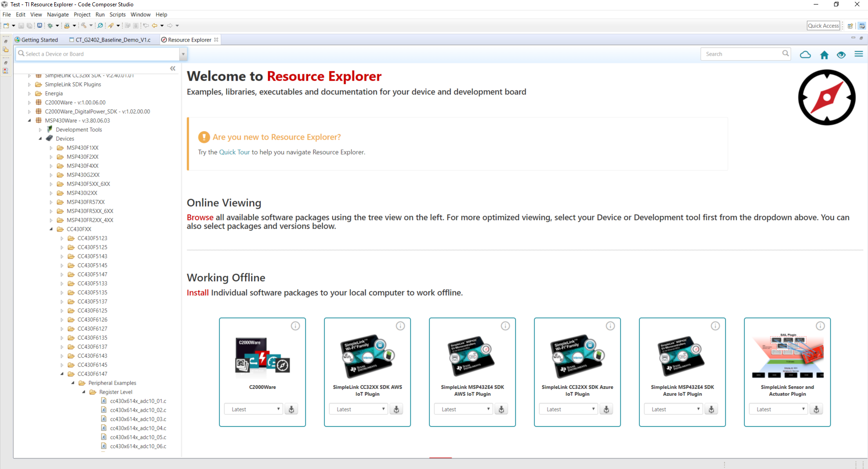Collapse the MSP430Ware tree node
868x469 pixels.
coord(29,121)
